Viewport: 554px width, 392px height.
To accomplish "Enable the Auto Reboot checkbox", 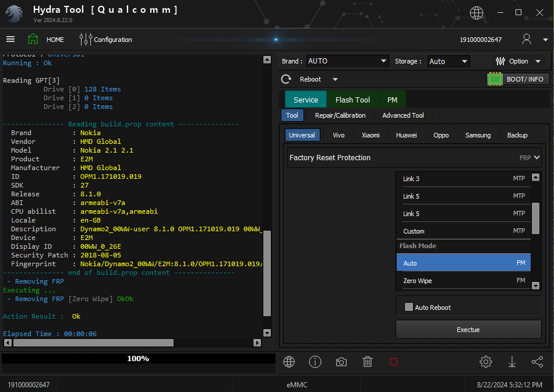I will (409, 307).
